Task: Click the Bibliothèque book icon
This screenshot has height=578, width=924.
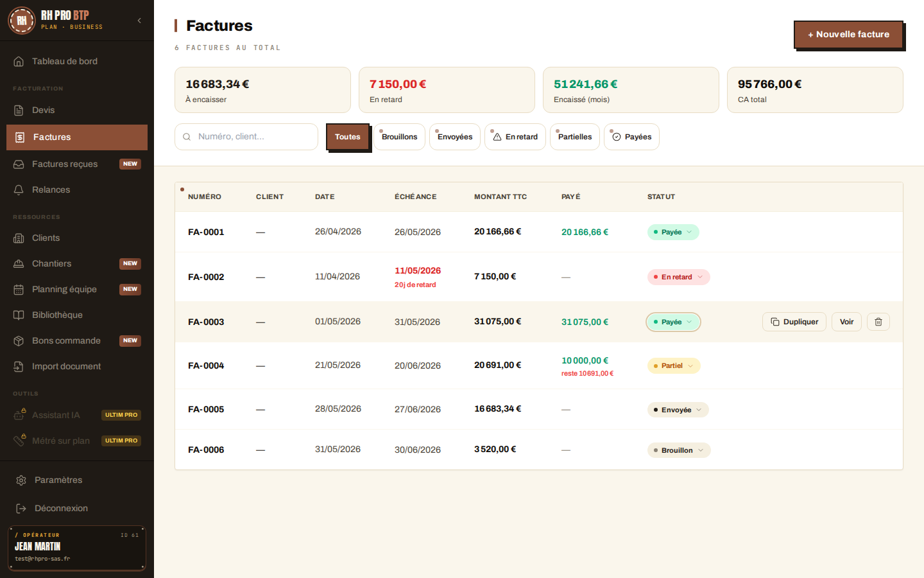Action: (19, 315)
